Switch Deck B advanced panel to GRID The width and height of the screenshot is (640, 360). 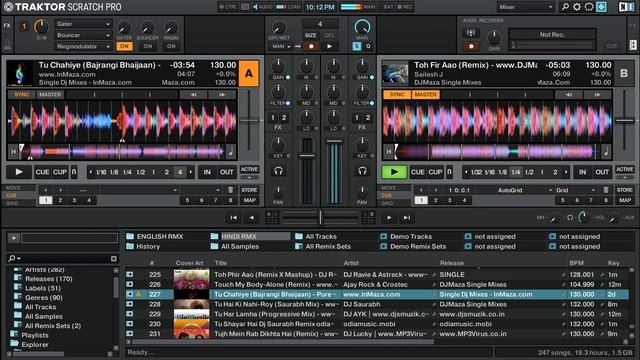click(x=388, y=203)
